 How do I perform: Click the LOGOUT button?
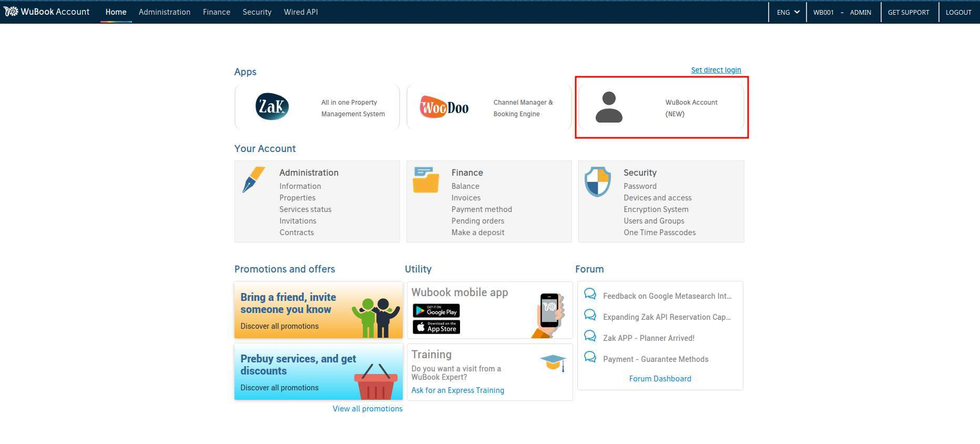pyautogui.click(x=958, y=12)
